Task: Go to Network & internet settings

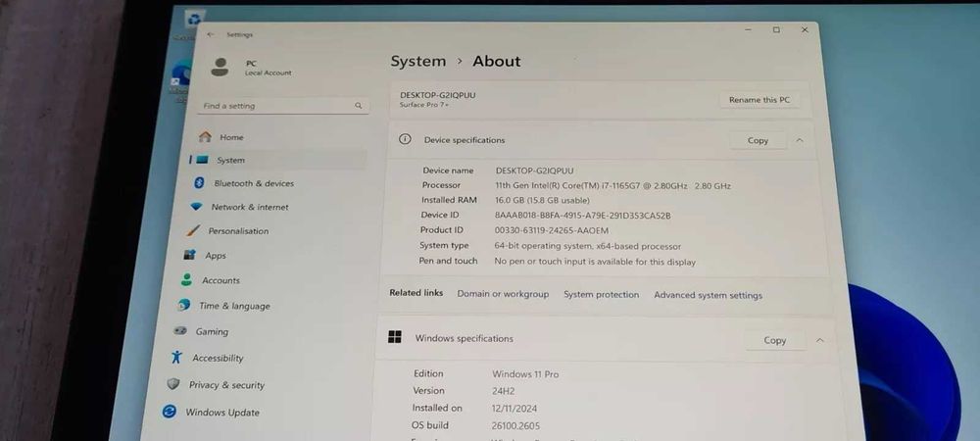Action: (x=250, y=207)
